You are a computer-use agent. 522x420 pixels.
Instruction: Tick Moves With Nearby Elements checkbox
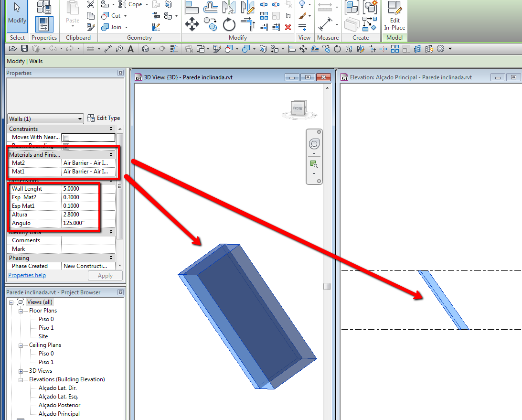(66, 138)
